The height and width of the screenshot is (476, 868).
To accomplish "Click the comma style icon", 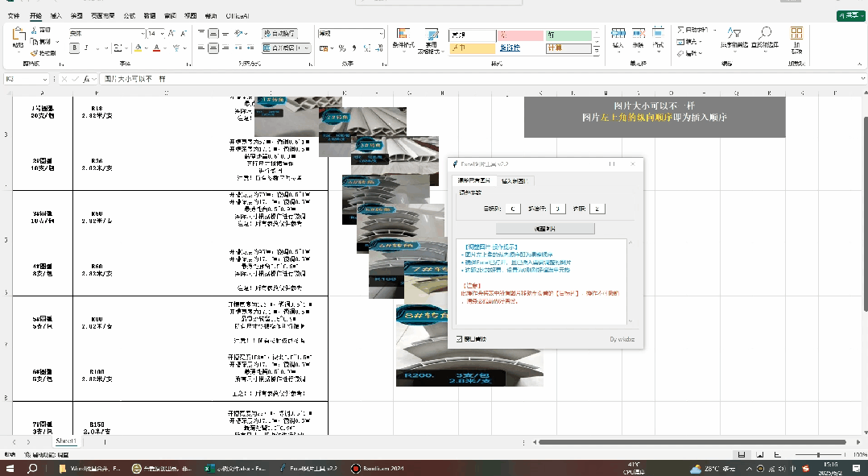I will pos(353,48).
